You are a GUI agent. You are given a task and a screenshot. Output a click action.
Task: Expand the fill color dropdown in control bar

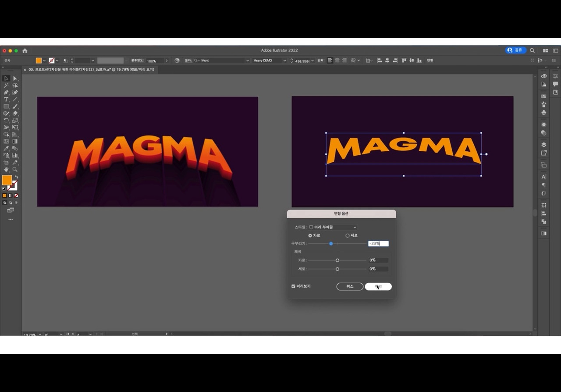pos(44,61)
